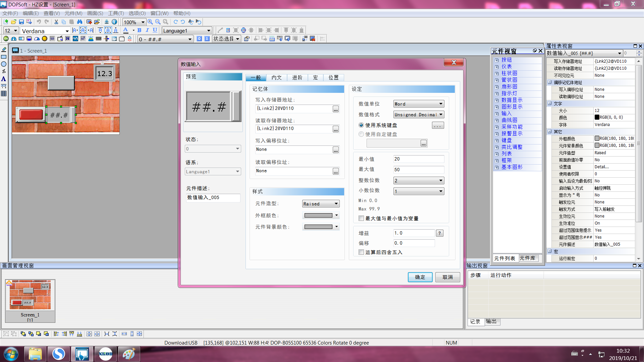This screenshot has height=362, width=644.
Task: Click the Underline formatting icon
Action: click(155, 30)
